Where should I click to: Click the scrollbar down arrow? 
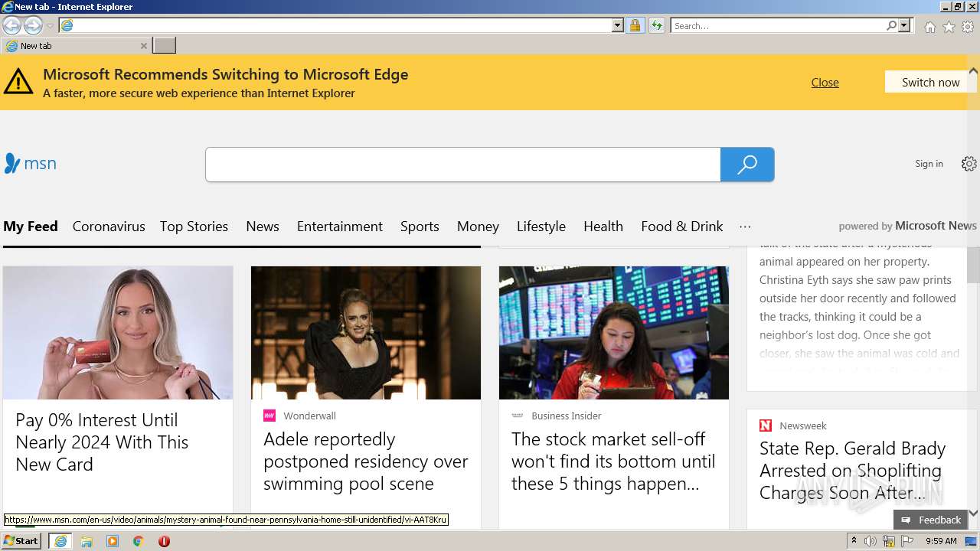973,514
